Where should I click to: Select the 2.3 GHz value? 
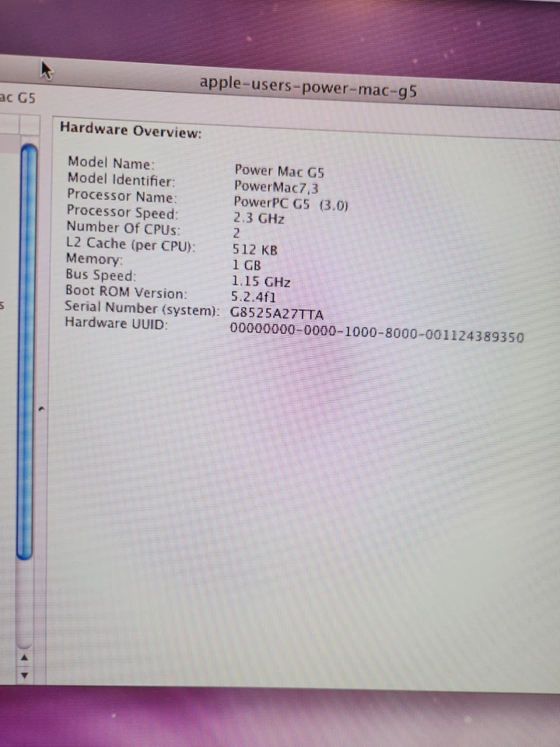(x=258, y=218)
